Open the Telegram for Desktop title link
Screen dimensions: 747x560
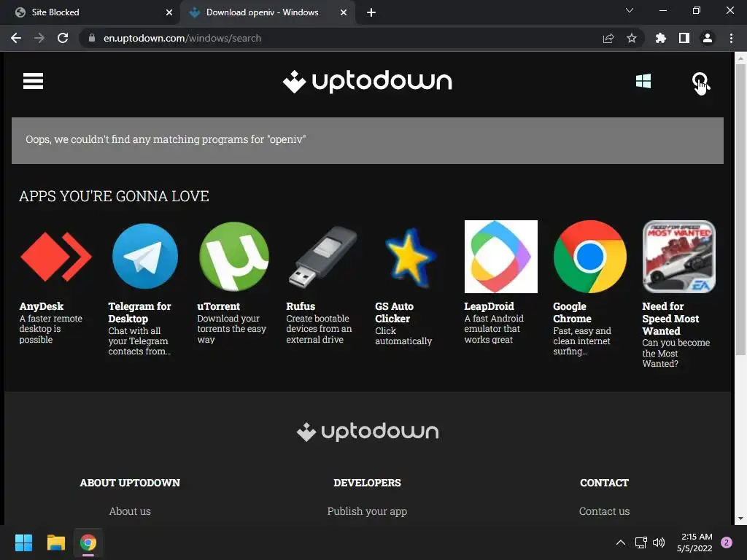[x=139, y=312]
